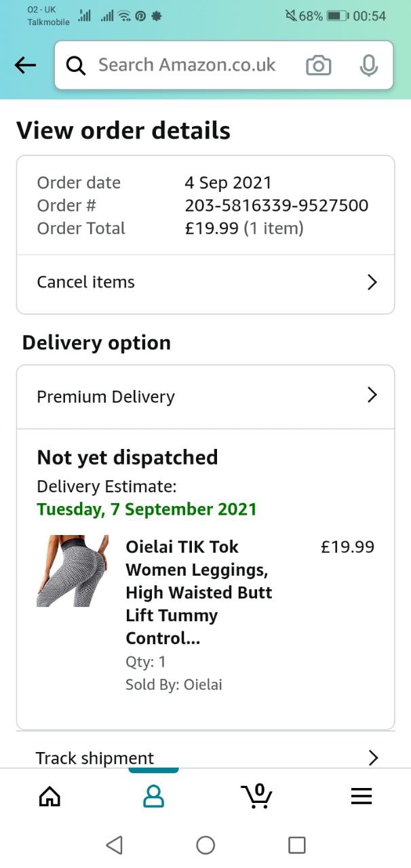Open the shopping basket
Image resolution: width=411 pixels, height=868 pixels.
(257, 796)
